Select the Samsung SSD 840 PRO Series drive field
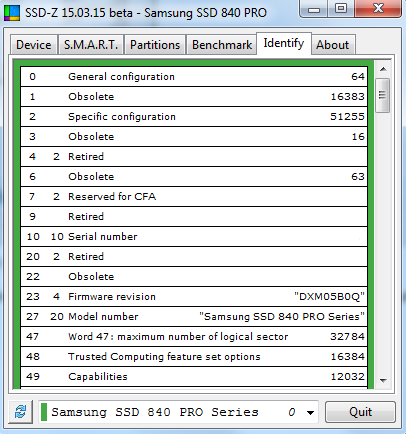This screenshot has width=406, height=434. 178,412
